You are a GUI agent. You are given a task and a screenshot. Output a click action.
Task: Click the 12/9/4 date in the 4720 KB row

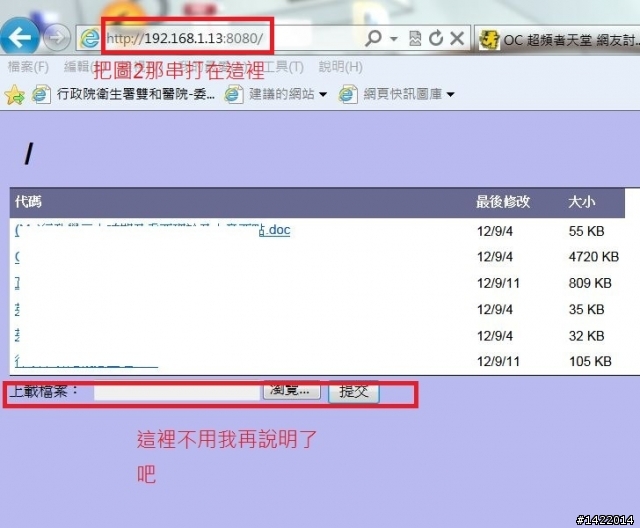[495, 257]
